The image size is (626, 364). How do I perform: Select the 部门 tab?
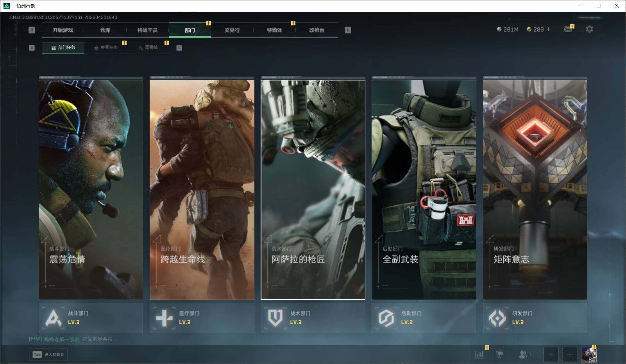tap(190, 30)
